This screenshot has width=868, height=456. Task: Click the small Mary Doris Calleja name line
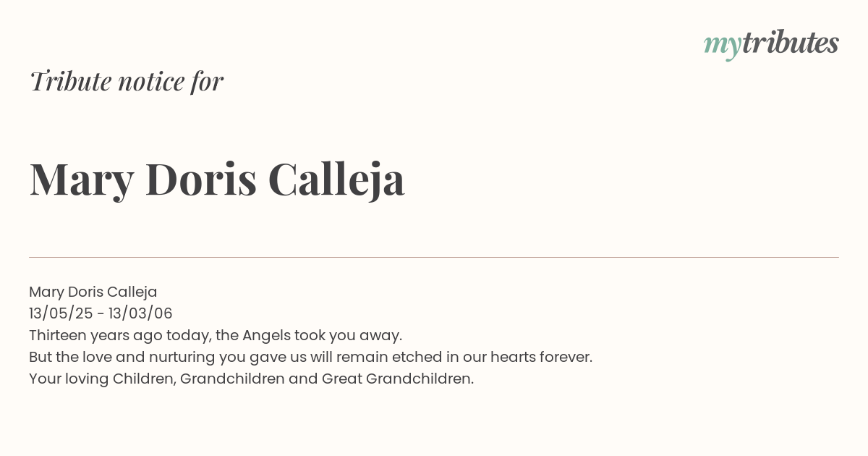point(93,292)
